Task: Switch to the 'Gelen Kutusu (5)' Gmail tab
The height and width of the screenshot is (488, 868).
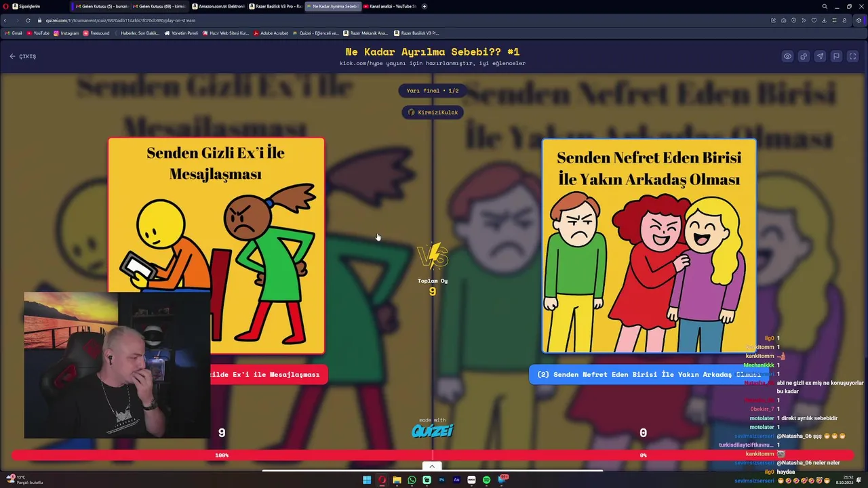Action: [x=102, y=6]
